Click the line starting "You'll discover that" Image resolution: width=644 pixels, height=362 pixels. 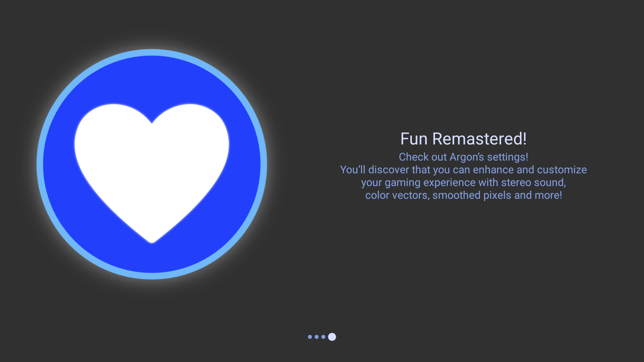pos(463,170)
